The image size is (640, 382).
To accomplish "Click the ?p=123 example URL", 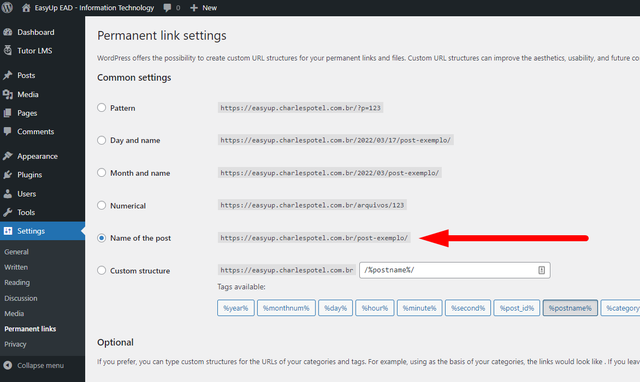I will pyautogui.click(x=300, y=108).
